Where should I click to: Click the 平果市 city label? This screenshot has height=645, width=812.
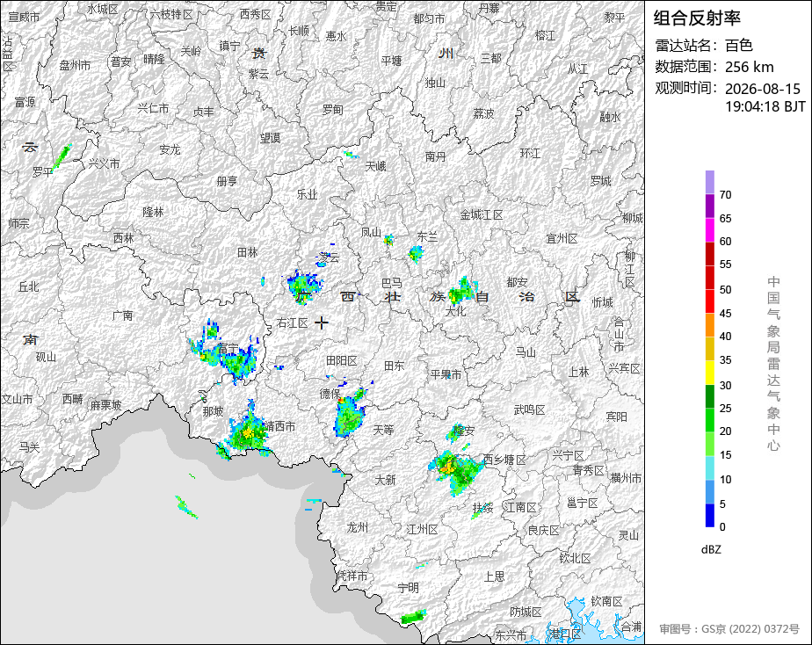coord(446,374)
